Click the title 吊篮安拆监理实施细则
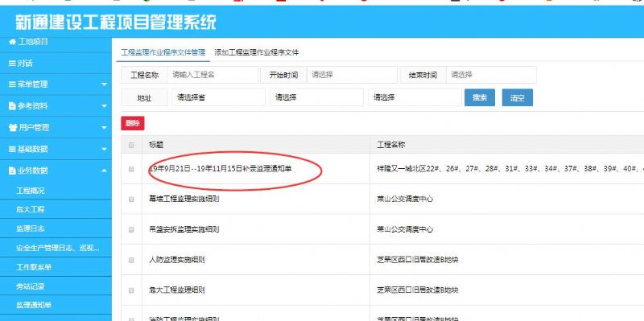Viewport: 644px width, 321px height. click(184, 229)
